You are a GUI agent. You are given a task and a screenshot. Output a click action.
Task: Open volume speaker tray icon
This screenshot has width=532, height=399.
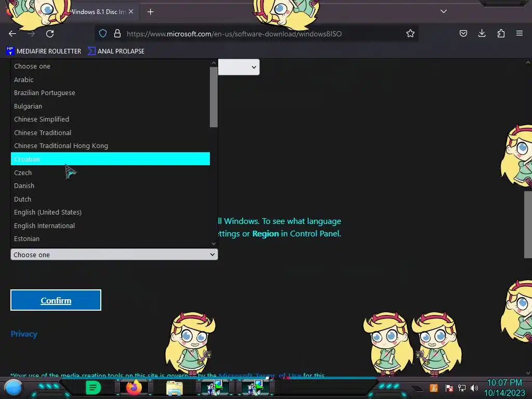pyautogui.click(x=474, y=388)
